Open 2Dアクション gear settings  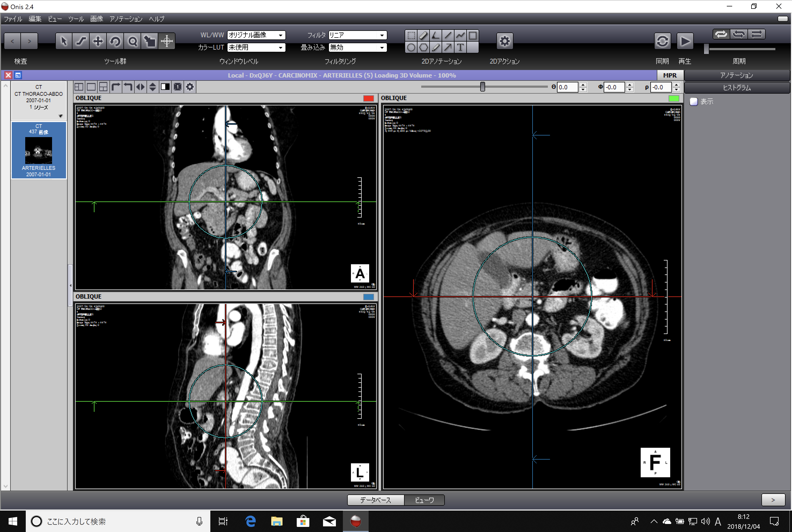[504, 41]
